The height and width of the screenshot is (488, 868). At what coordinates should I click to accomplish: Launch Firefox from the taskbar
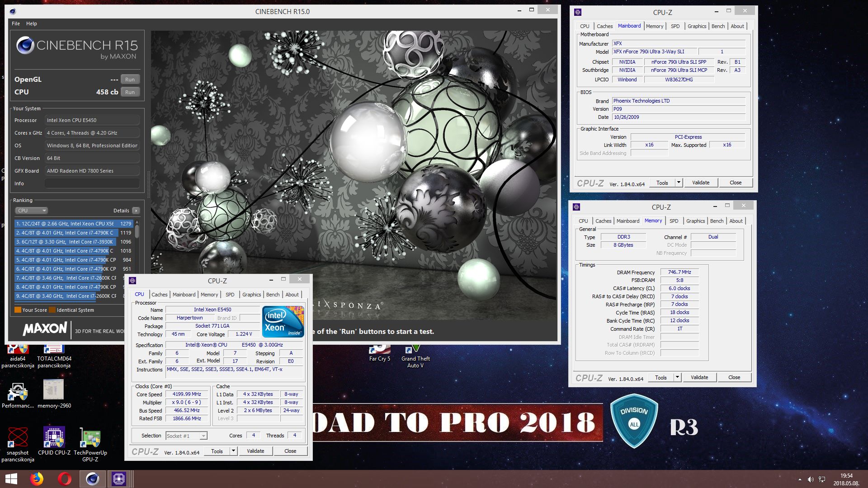coord(37,479)
